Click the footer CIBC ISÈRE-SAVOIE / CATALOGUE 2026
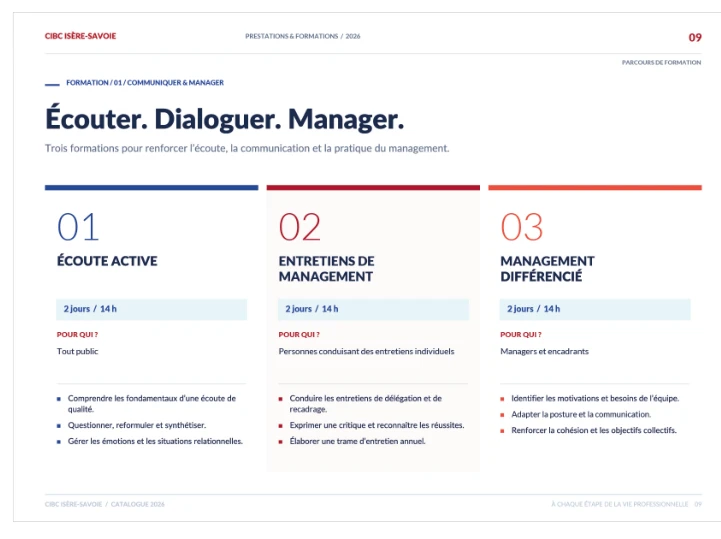The image size is (721, 539). pyautogui.click(x=104, y=504)
